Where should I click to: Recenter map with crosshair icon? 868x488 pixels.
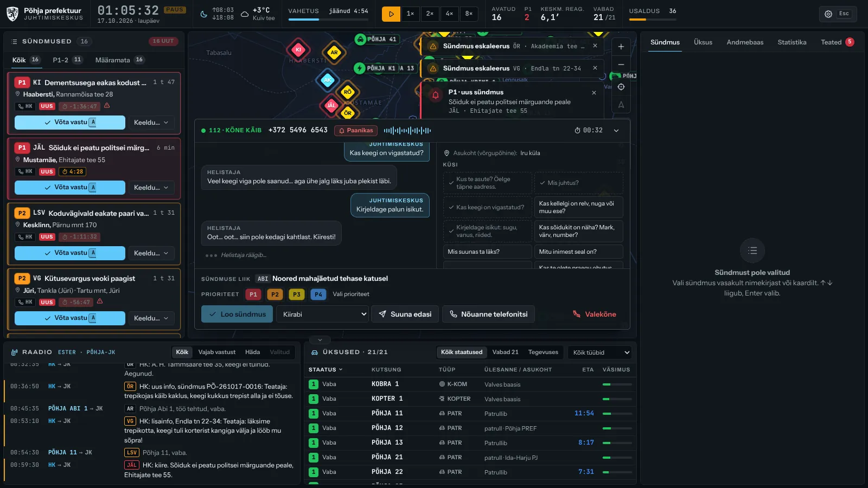[x=621, y=87]
